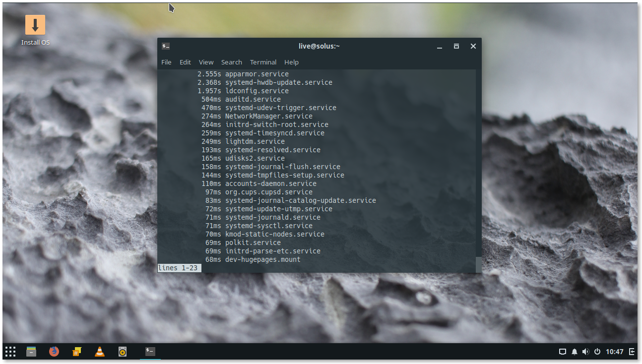This screenshot has height=364, width=642.
Task: Click the terminal icon in the title bar
Action: click(166, 46)
